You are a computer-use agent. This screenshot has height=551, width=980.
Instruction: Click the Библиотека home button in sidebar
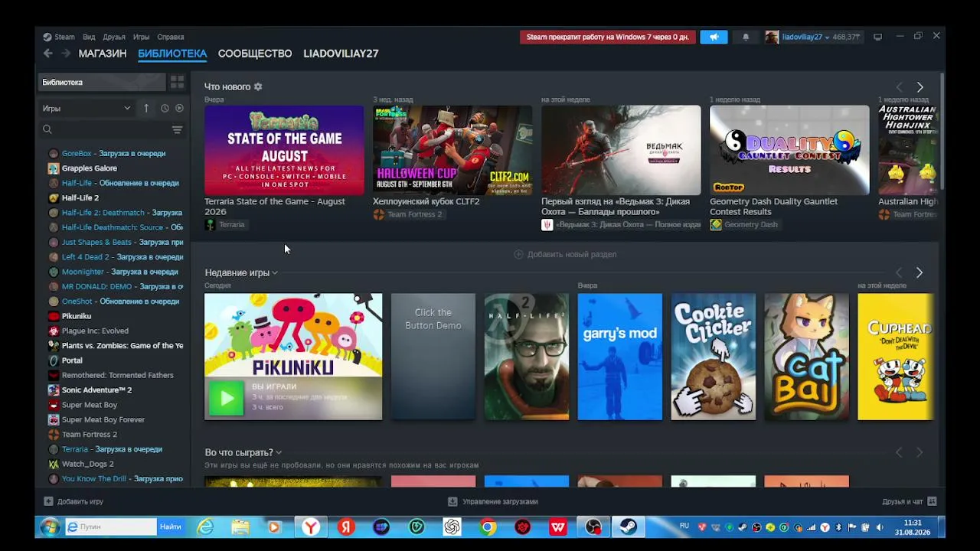102,82
